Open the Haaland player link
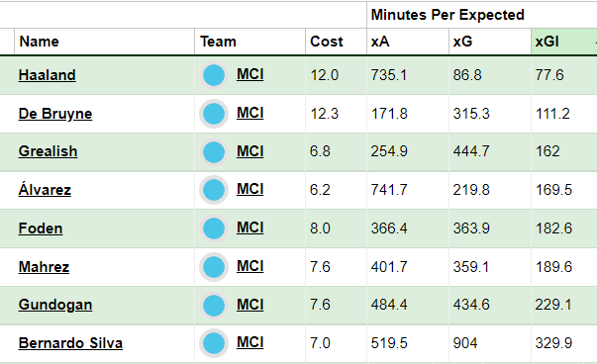Viewport: 597px width, 364px height. pos(47,75)
